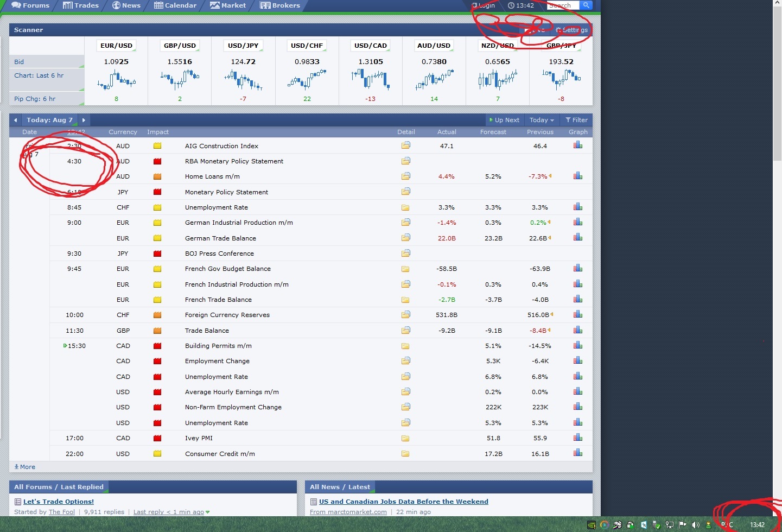Screen dimensions: 782x532
Task: Open The Fool user profile link
Action: [x=62, y=512]
